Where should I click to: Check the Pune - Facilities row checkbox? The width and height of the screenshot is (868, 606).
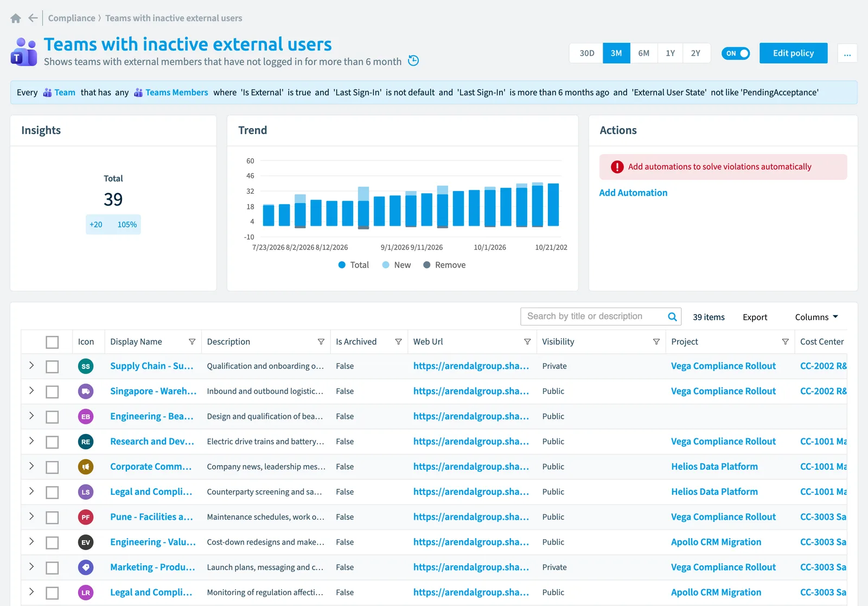tap(52, 518)
